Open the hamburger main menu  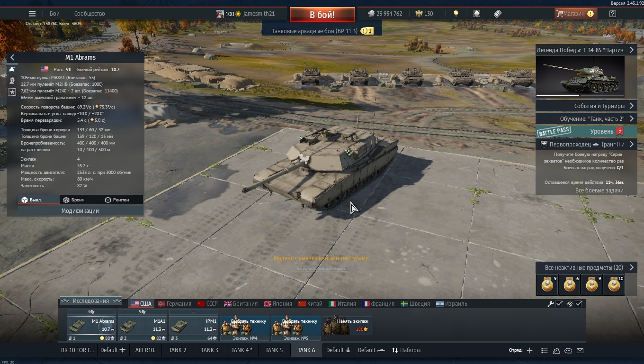[32, 14]
